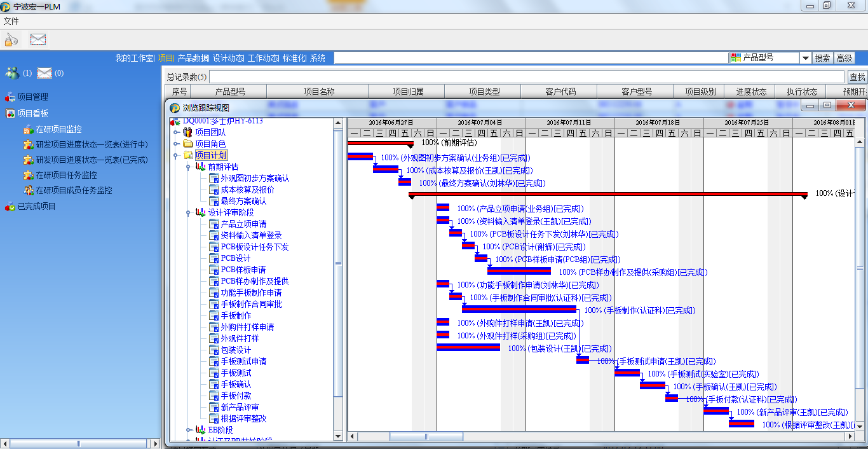Click the online users icon in sidebar

coord(12,73)
